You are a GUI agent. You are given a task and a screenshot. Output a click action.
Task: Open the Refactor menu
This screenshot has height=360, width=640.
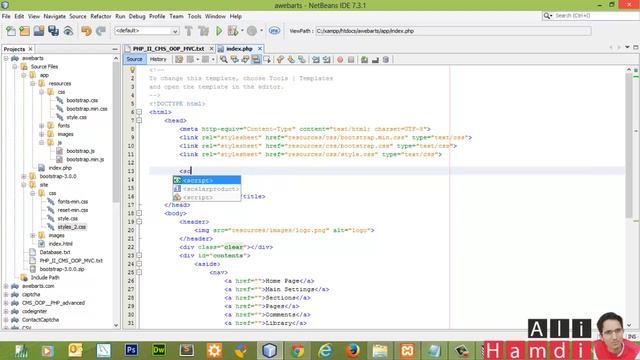(101, 16)
